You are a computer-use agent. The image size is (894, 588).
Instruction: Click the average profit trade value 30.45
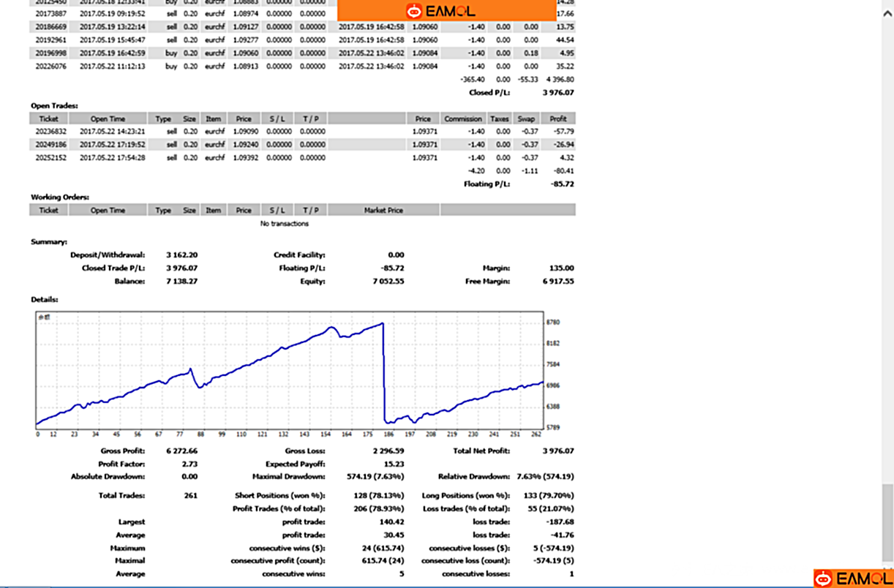pyautogui.click(x=394, y=535)
